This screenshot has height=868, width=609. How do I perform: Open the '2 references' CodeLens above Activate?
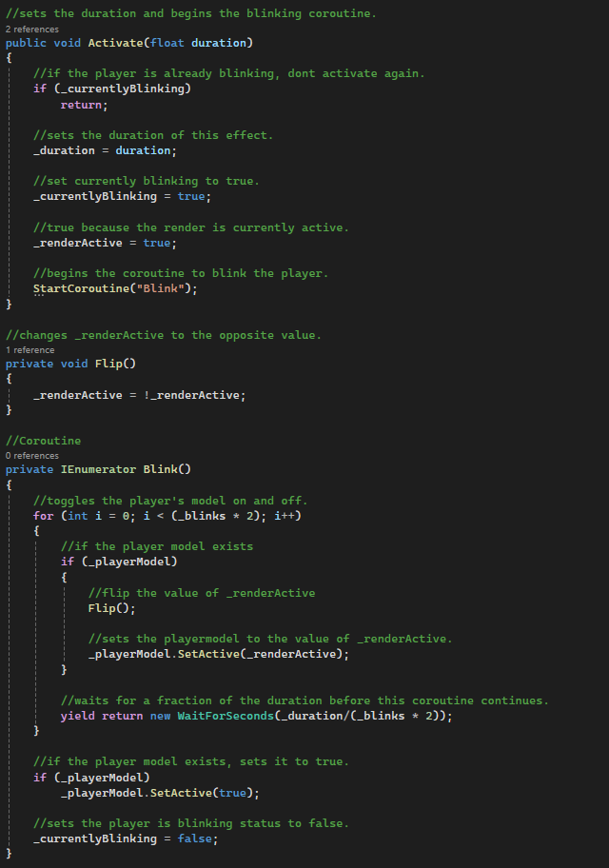pyautogui.click(x=32, y=30)
